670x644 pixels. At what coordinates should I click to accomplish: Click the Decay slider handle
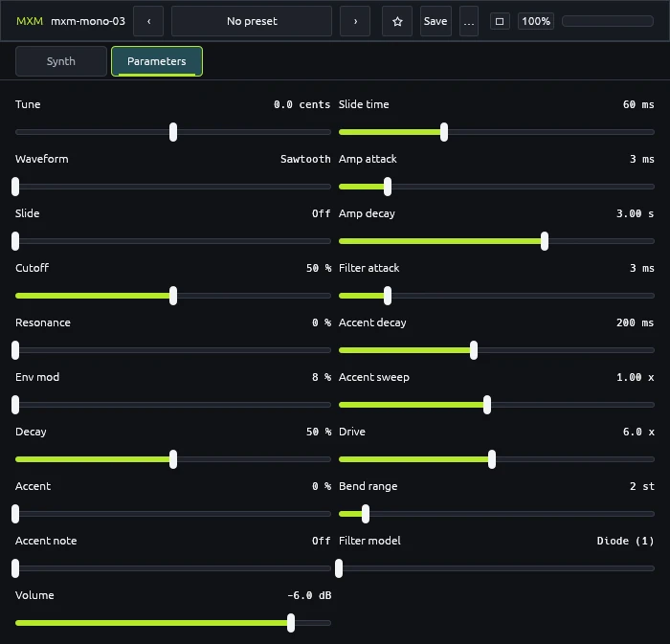pos(173,459)
